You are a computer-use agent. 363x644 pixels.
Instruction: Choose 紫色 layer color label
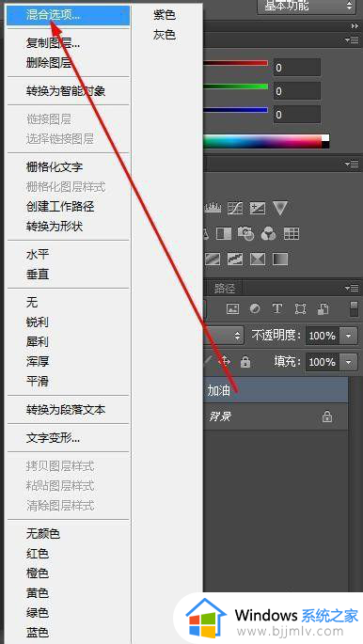point(166,15)
